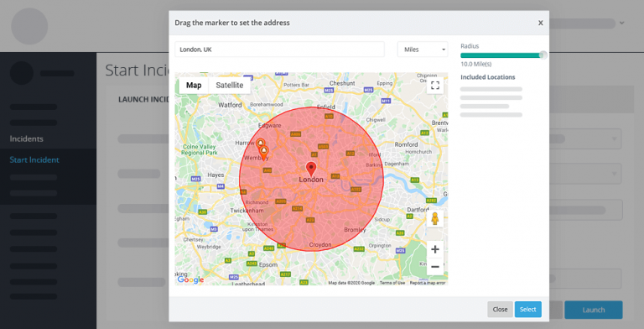Click the Bromley label on map

[355, 230]
